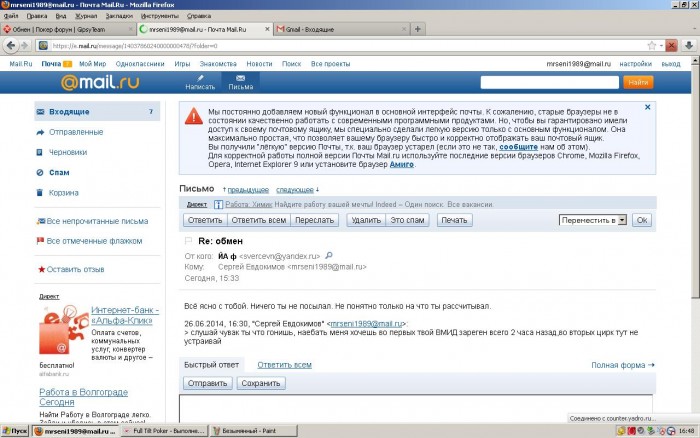
Task: Go forward with the browser forward arrow
Action: [x=25, y=46]
